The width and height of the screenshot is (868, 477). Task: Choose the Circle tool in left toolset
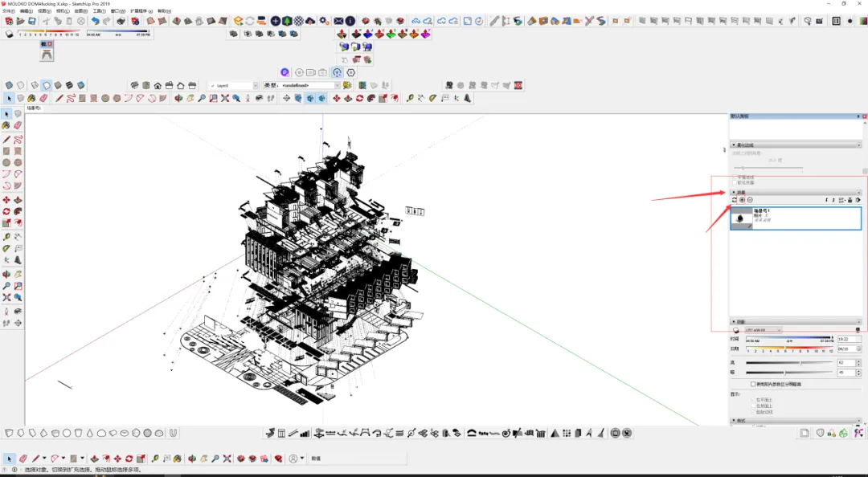(6, 163)
